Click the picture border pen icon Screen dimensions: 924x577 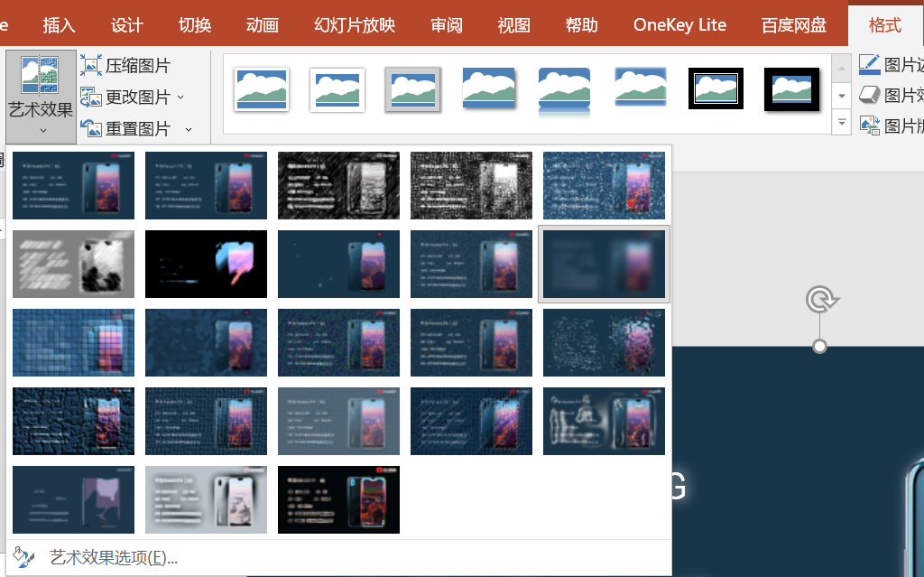coord(869,64)
